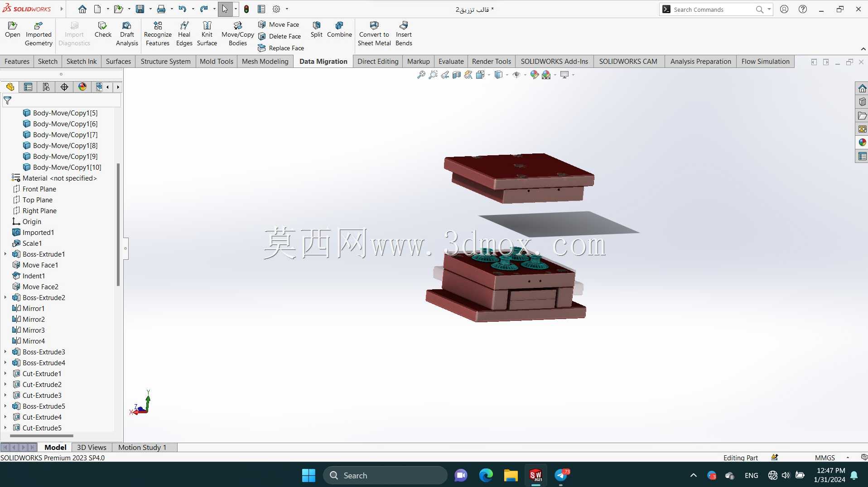Click the Imported Geometry tool
868x487 pixels.
coord(39,34)
